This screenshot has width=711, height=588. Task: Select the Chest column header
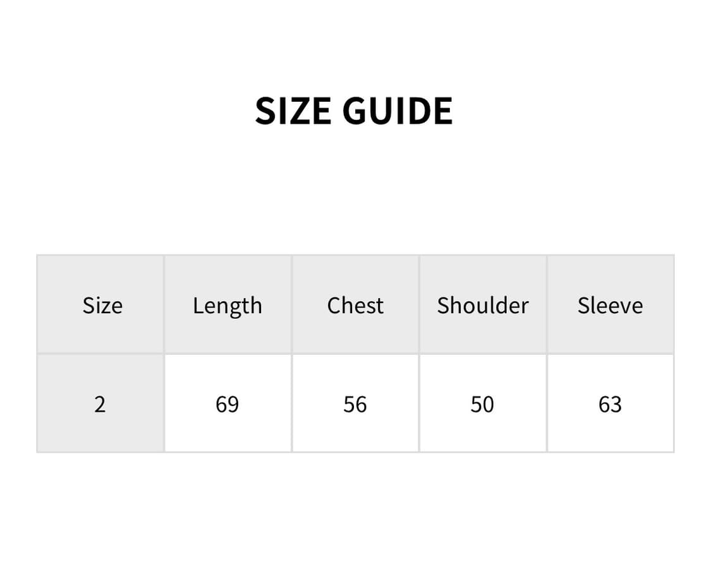pyautogui.click(x=355, y=305)
